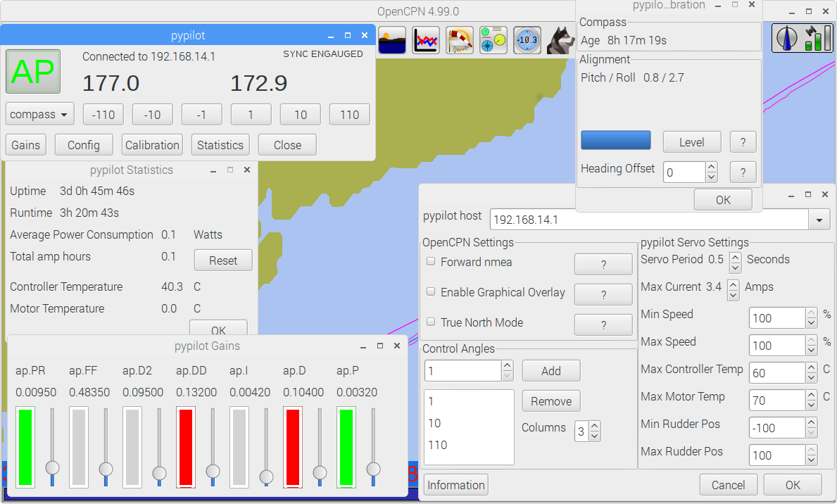Screen dimensions: 837x504
Task: Enable Forward nmea
Action: (431, 261)
